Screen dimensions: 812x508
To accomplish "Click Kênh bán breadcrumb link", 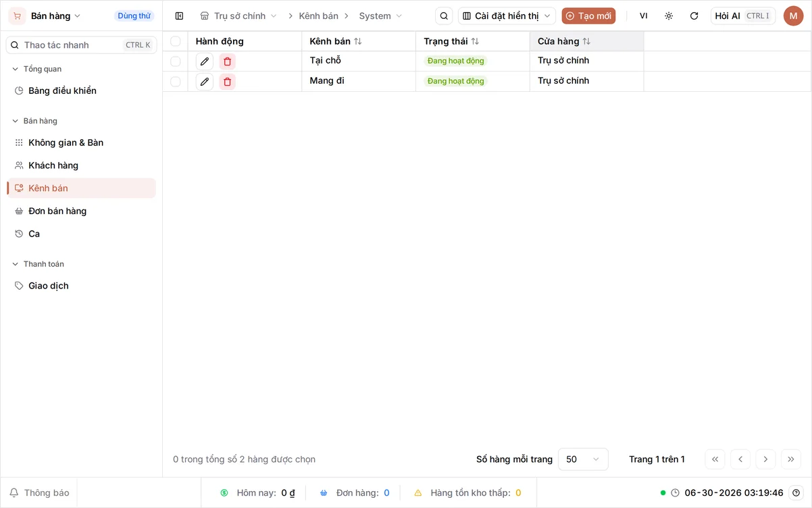I will tap(319, 16).
